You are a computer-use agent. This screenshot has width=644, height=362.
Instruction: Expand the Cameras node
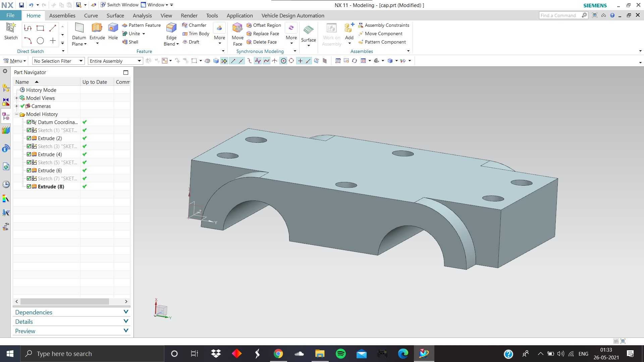pos(16,106)
